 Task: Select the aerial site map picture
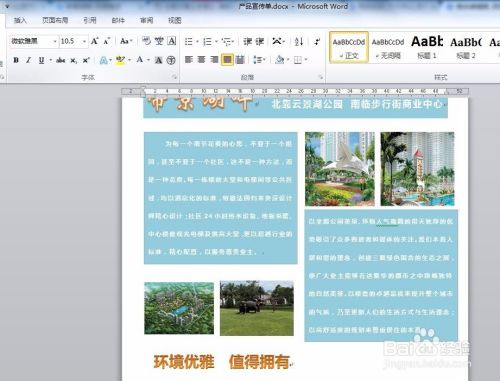pos(179,308)
